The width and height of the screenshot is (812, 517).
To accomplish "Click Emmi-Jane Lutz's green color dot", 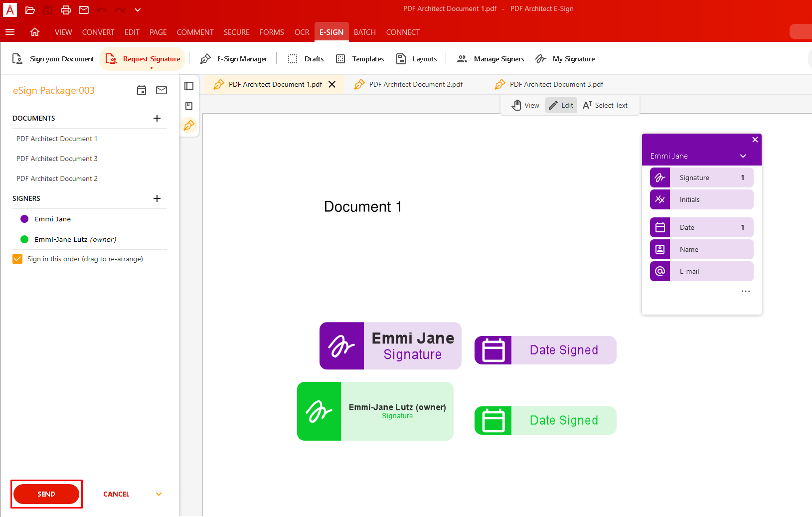I will [x=24, y=239].
